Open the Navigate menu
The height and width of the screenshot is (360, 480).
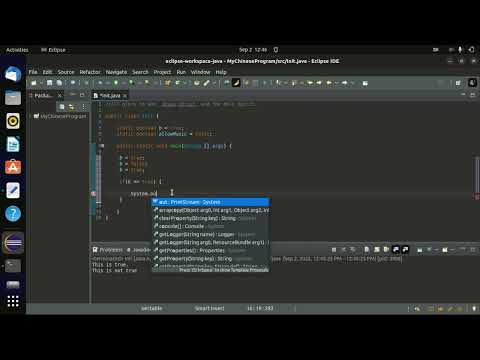(x=116, y=72)
